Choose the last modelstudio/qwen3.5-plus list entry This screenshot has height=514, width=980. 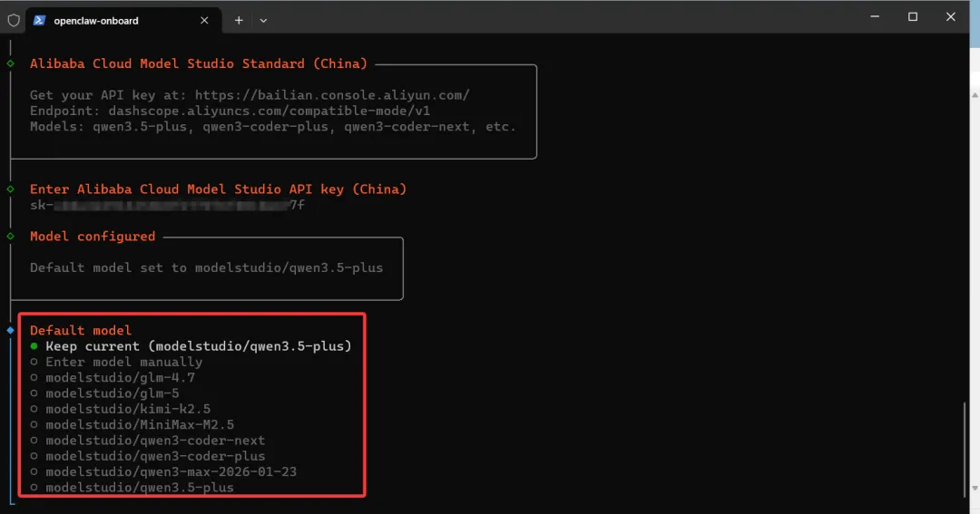point(132,487)
